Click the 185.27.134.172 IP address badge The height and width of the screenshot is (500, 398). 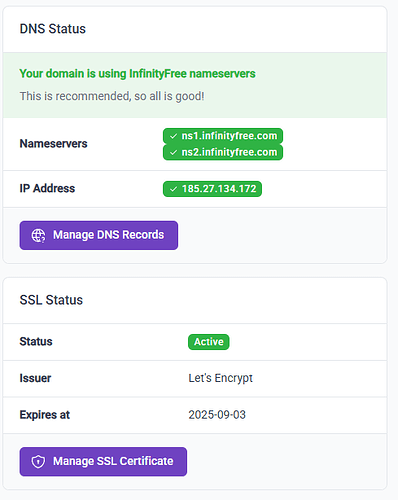tap(212, 189)
